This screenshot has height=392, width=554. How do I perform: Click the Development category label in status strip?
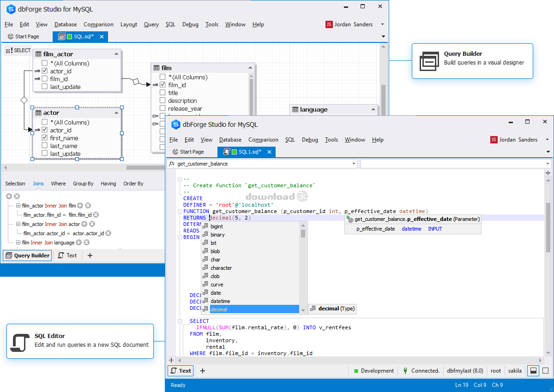pyautogui.click(x=378, y=371)
